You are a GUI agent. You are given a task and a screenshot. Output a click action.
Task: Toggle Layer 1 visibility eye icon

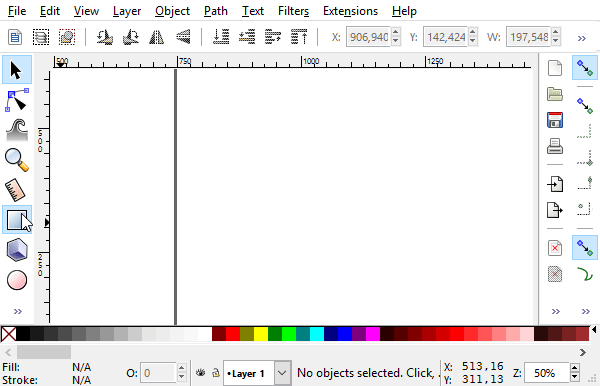201,373
